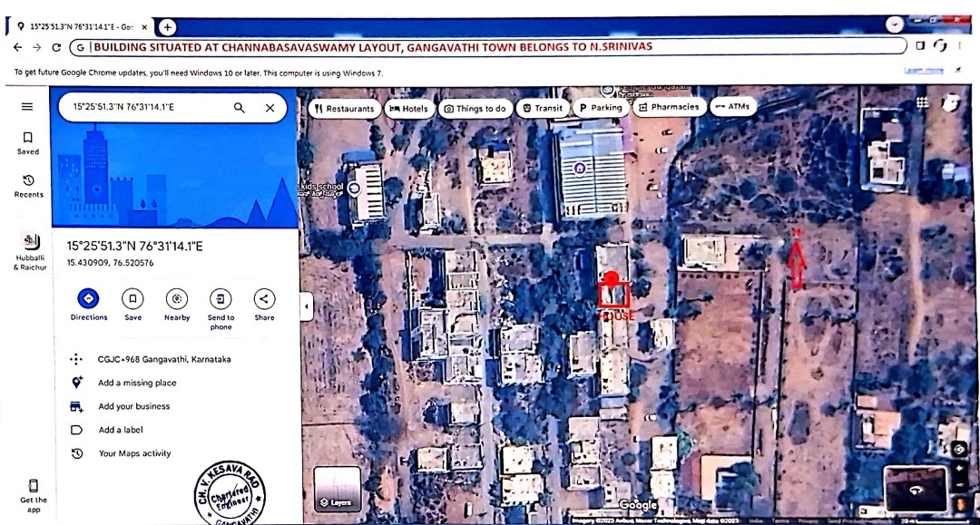Click the heading 15°25'51.3"N 76°31'14.1"E

(x=134, y=246)
